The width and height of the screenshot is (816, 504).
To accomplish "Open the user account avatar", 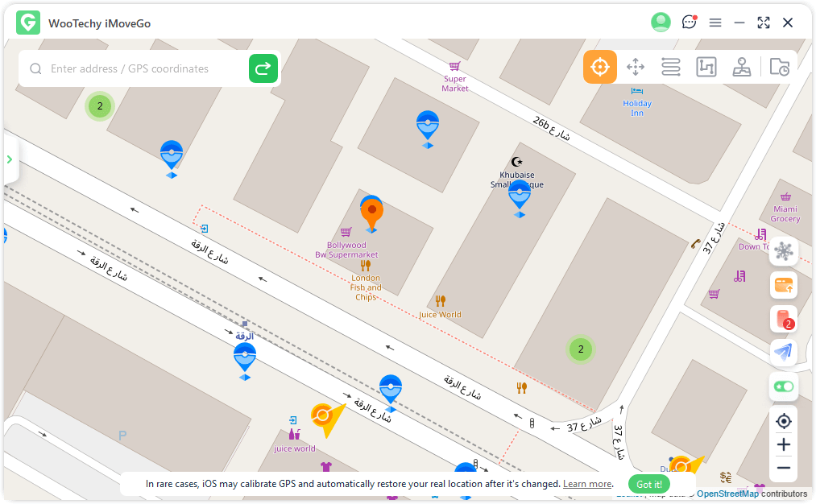I will coord(661,23).
